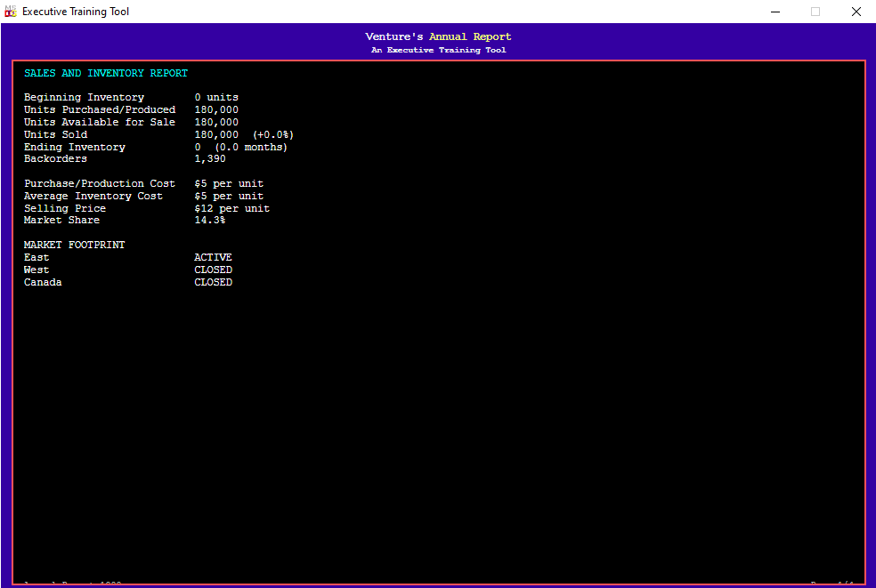Select the SALES AND INVENTORY REPORT heading
This screenshot has width=876, height=588.
106,73
